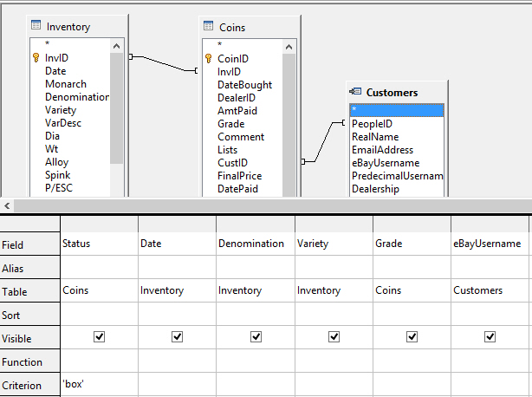Image resolution: width=532 pixels, height=397 pixels.
Task: Click the InvID primary key icon in Inventory
Action: point(36,58)
